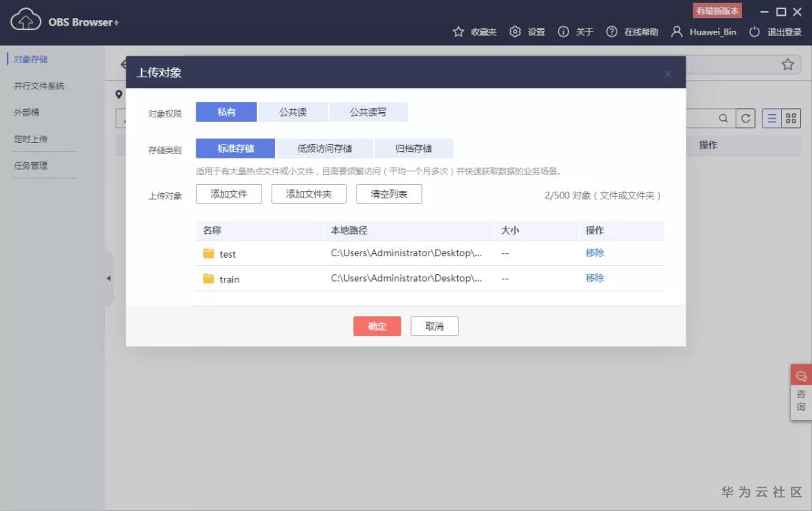Collapse sidebar using the arrow handle
The image size is (812, 511).
109,278
